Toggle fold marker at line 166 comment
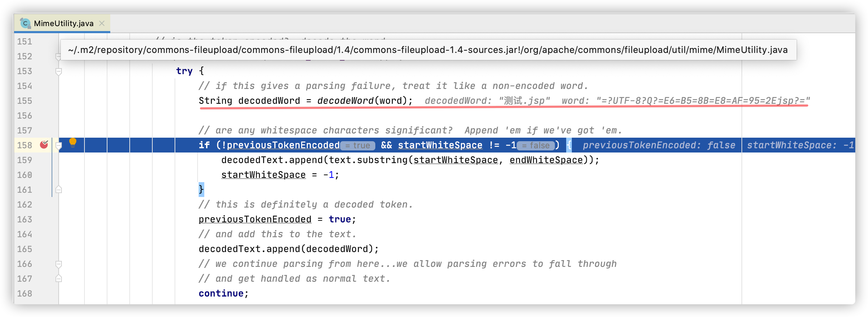This screenshot has height=317, width=868. [59, 264]
